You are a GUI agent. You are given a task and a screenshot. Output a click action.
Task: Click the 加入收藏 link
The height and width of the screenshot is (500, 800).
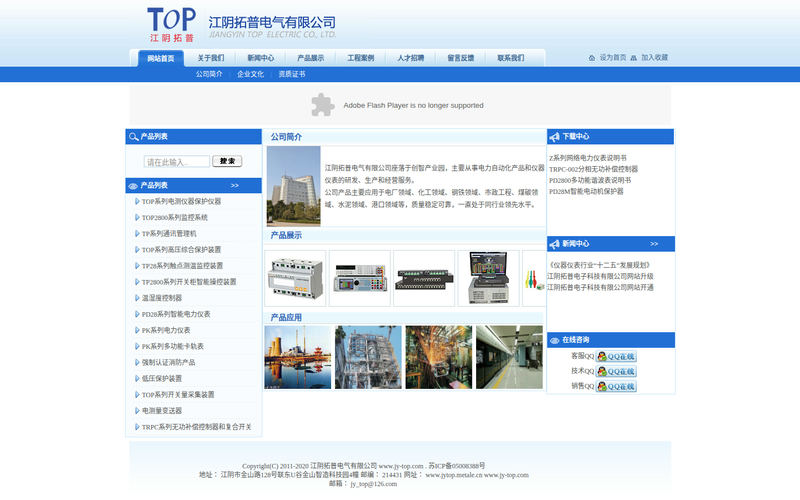(655, 58)
